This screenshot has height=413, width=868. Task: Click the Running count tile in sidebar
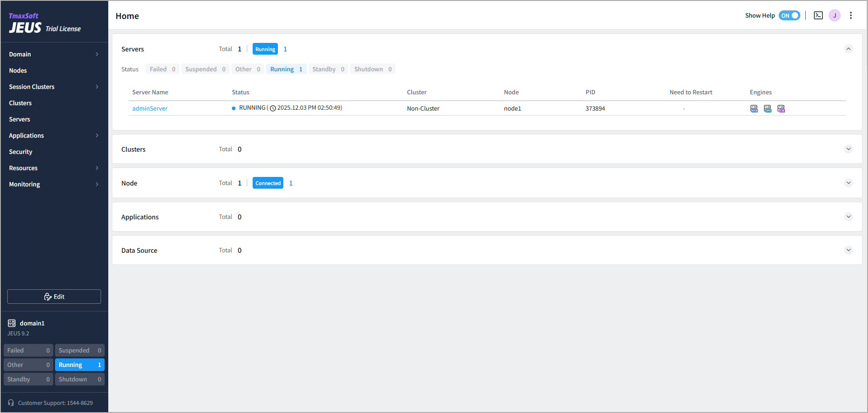point(79,365)
